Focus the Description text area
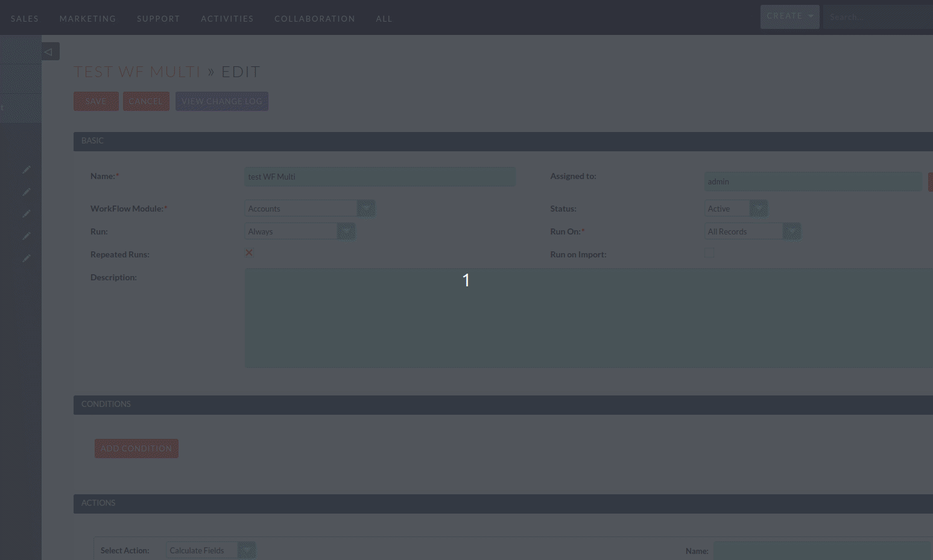Viewport: 933px width, 560px height. coord(589,318)
